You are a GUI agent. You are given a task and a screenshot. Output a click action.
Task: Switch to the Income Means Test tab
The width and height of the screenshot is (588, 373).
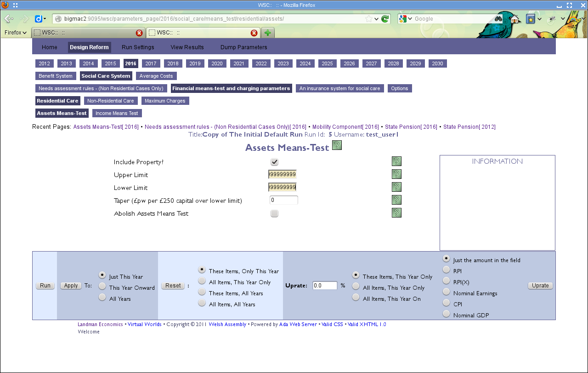pyautogui.click(x=117, y=113)
